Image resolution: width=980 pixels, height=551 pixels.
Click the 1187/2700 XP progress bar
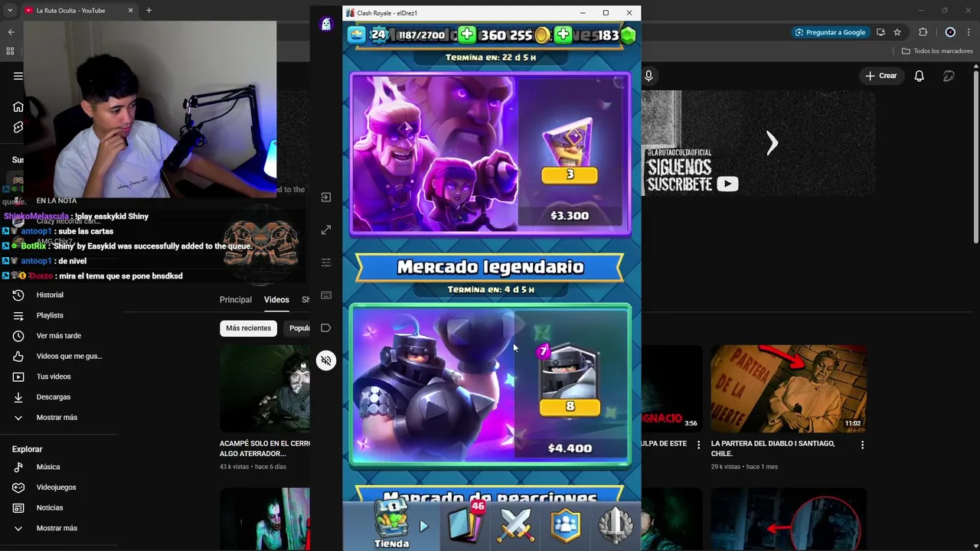click(421, 35)
